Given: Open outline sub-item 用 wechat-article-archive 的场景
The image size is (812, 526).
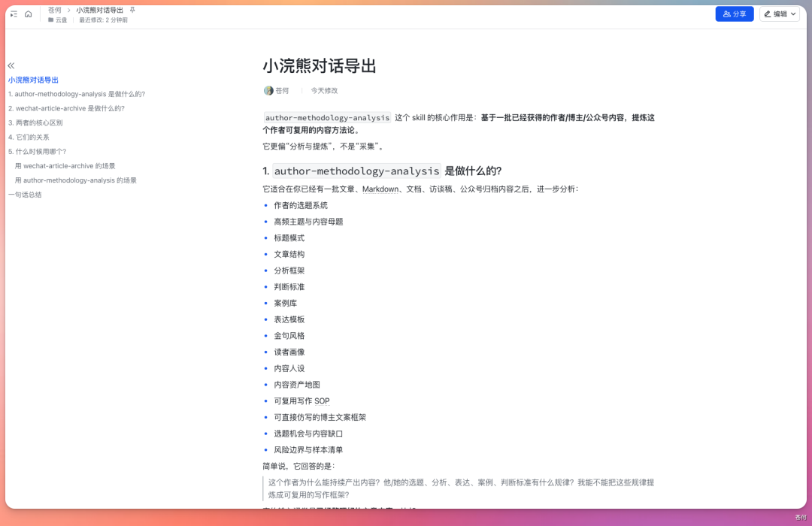Looking at the screenshot, I should [65, 166].
